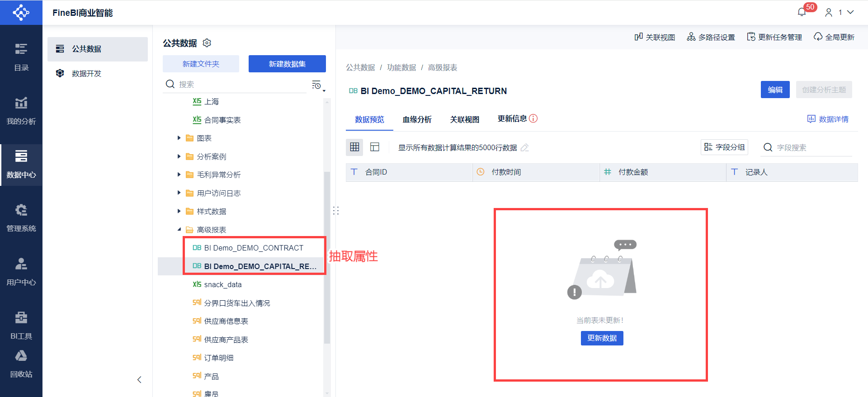
Task: Click the 更新信息 warning info icon
Action: 533,118
